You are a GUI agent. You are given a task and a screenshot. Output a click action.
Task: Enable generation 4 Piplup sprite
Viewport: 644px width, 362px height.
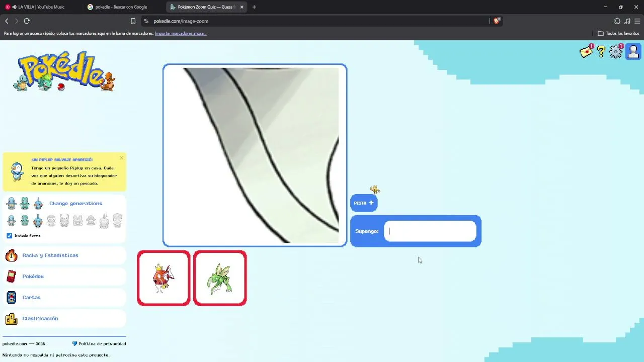point(51,220)
